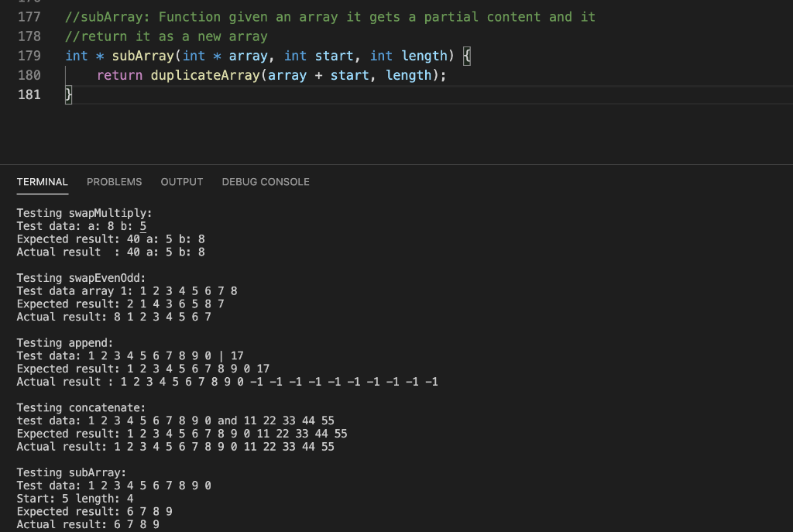Place cursor on the length parameter
Image resolution: width=793 pixels, height=532 pixels.
[x=422, y=55]
